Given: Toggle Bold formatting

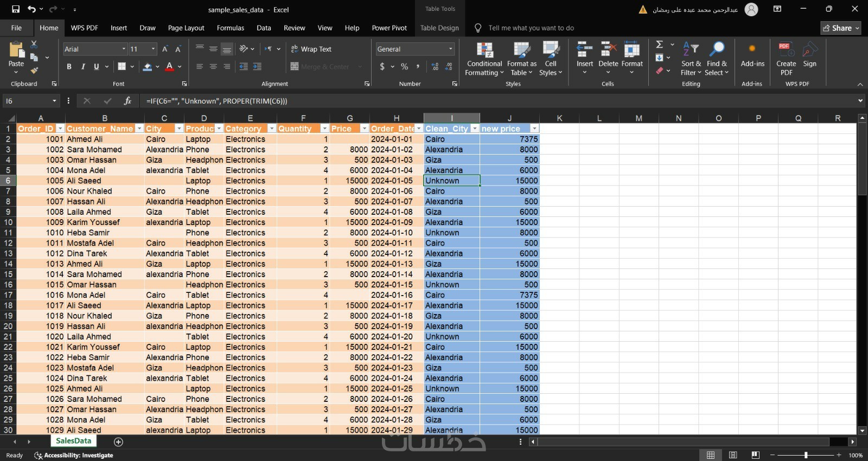Looking at the screenshot, I should click(69, 66).
